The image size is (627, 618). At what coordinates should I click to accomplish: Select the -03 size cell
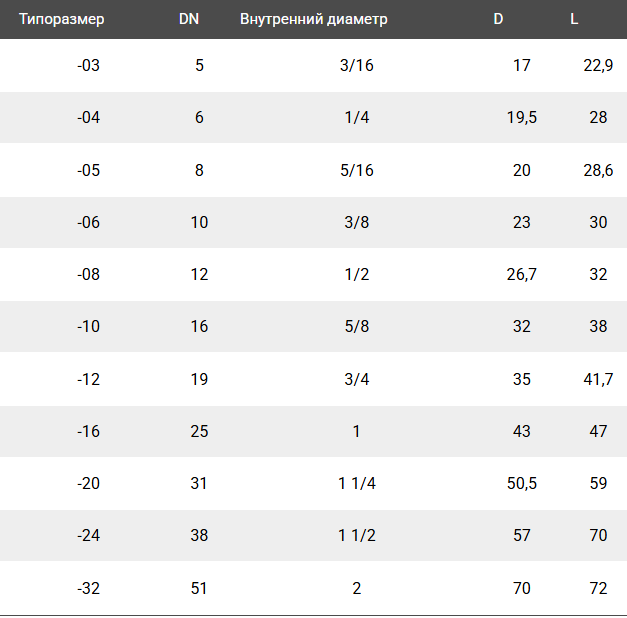pyautogui.click(x=89, y=66)
